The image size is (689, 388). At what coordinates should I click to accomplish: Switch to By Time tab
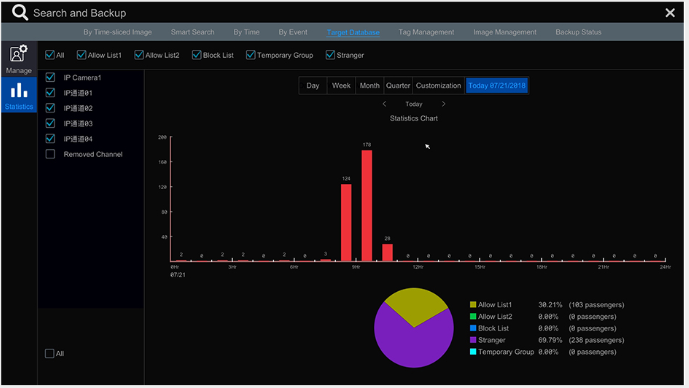247,32
